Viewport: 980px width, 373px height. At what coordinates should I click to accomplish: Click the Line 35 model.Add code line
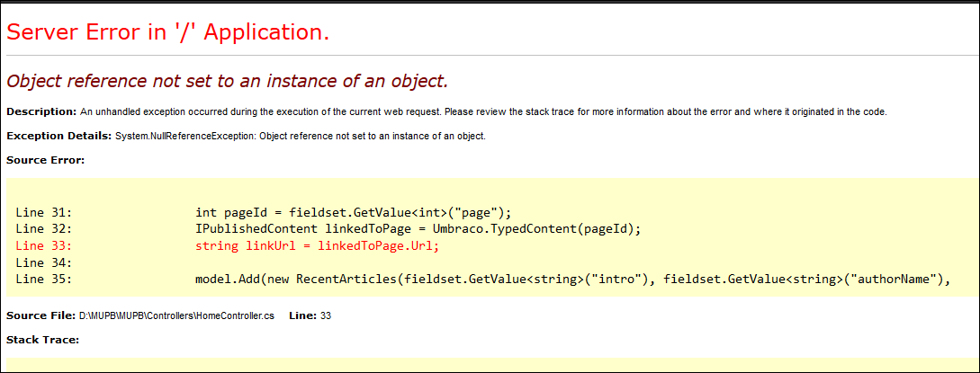(x=483, y=280)
